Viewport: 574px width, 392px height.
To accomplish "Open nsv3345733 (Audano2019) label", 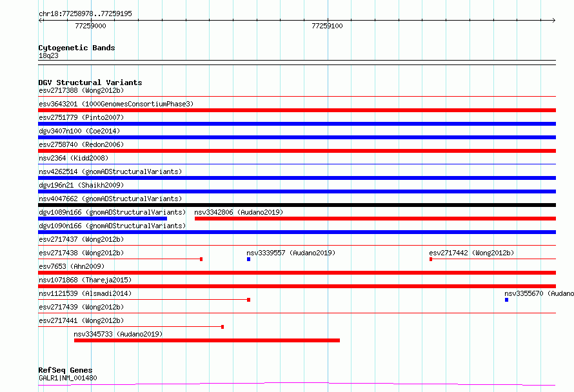I will click(x=118, y=334).
